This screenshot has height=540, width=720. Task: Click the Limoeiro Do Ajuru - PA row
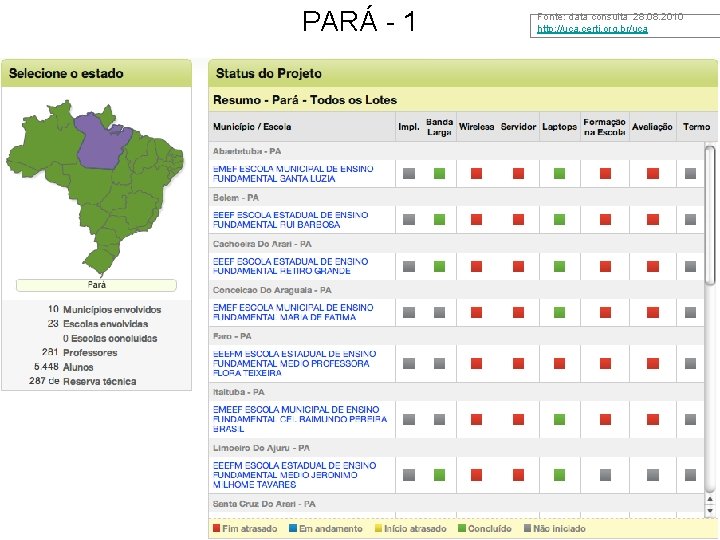coord(457,448)
